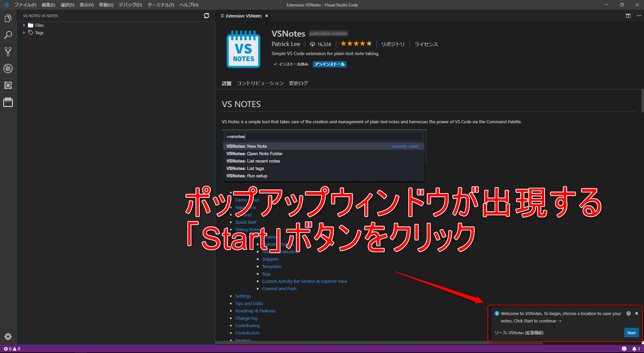The width and height of the screenshot is (644, 353).
Task: Click the Start button in the notification
Action: coord(631,333)
